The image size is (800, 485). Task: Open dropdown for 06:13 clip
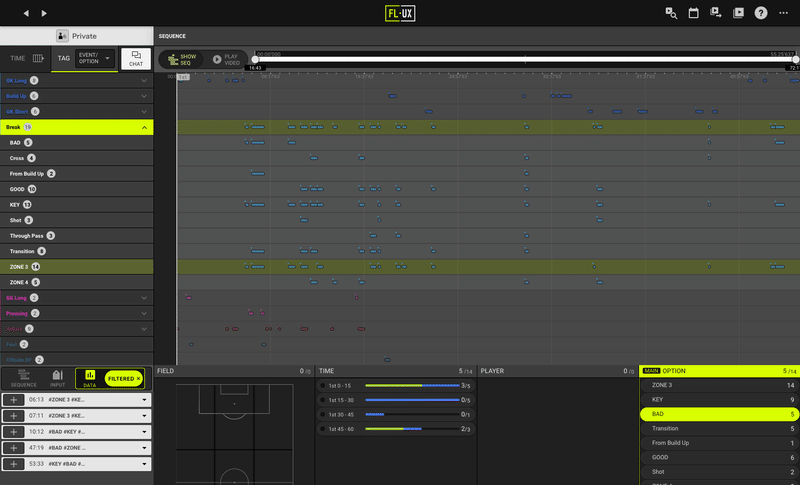(x=144, y=400)
